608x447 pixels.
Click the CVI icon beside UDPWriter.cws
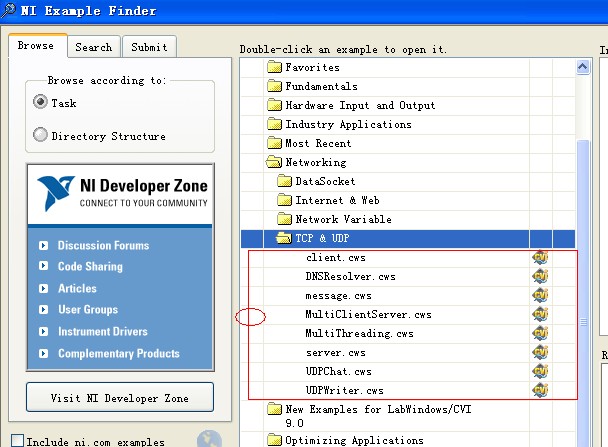tap(540, 390)
